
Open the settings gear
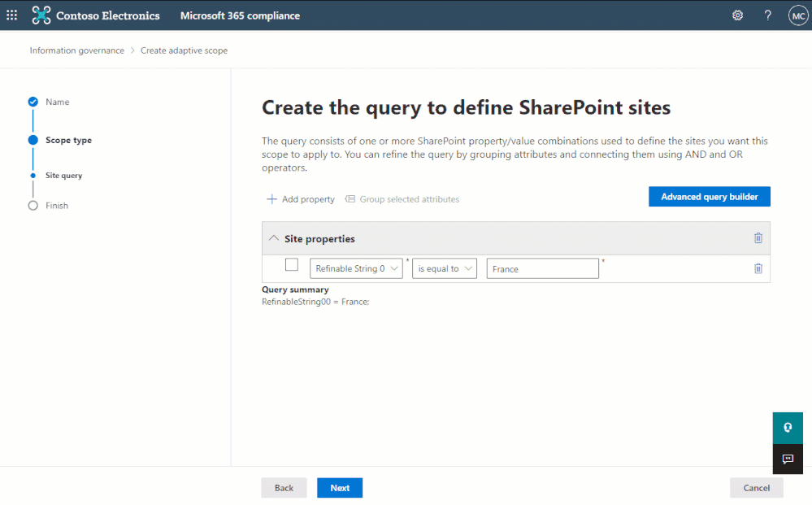click(737, 15)
